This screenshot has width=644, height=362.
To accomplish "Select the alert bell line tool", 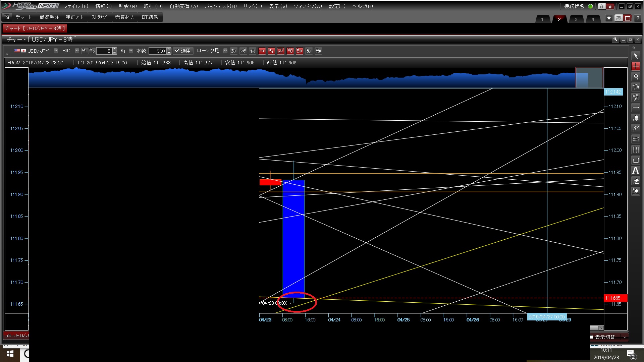I will tap(636, 118).
